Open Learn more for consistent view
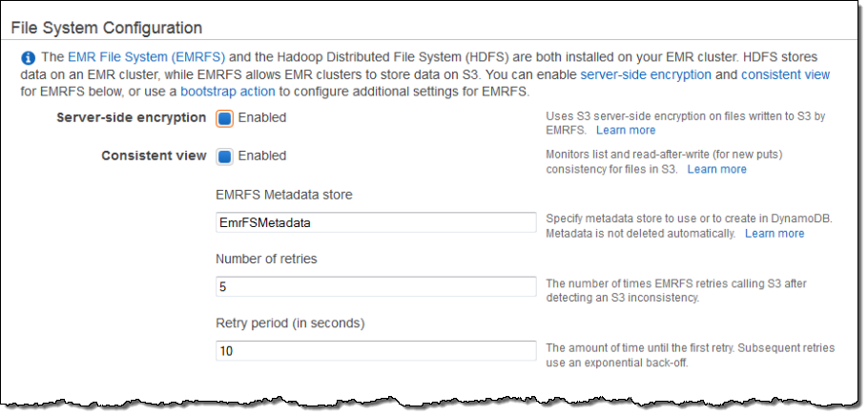The width and height of the screenshot is (868, 416). point(716,169)
